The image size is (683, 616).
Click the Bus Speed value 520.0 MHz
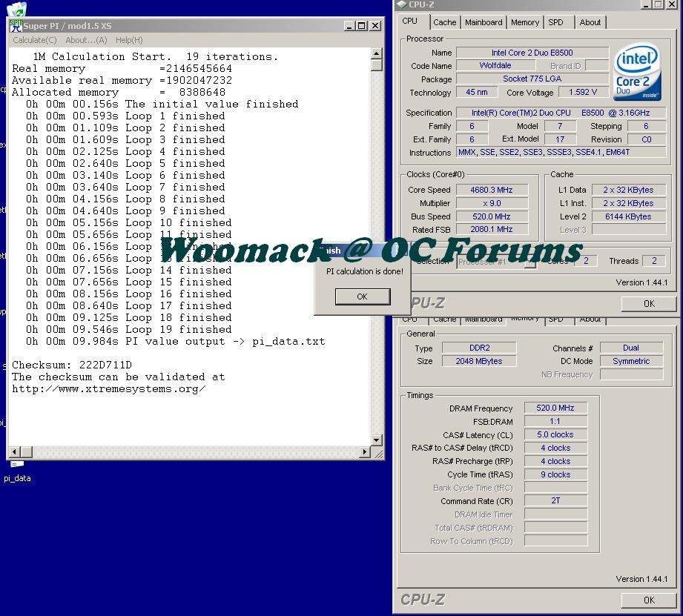[x=492, y=216]
